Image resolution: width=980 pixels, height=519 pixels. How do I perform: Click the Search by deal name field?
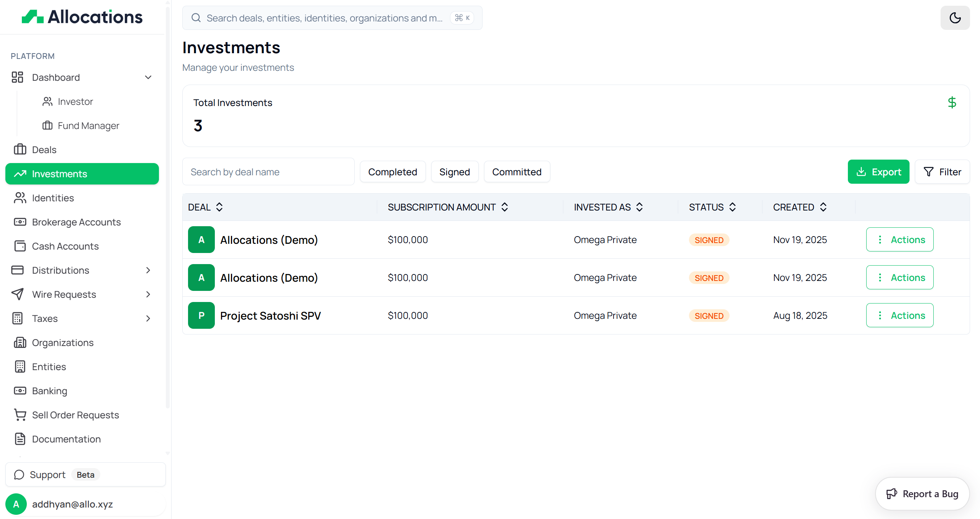click(268, 172)
